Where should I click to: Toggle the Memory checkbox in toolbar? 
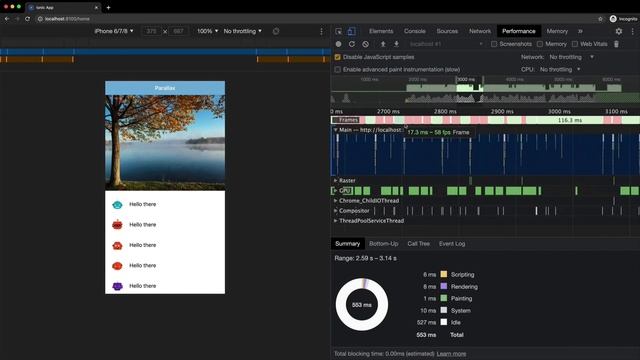pyautogui.click(x=540, y=44)
